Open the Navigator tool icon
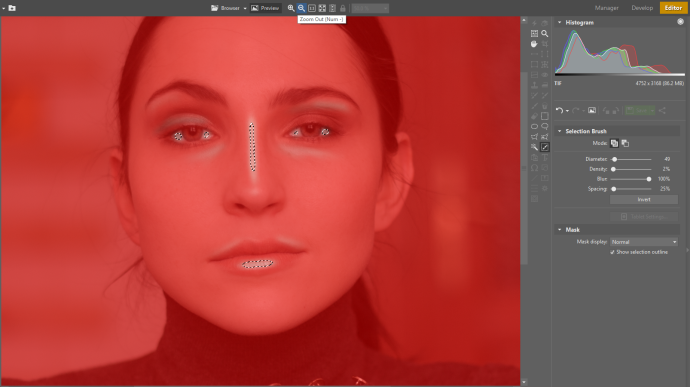The image size is (690, 387). [534, 33]
